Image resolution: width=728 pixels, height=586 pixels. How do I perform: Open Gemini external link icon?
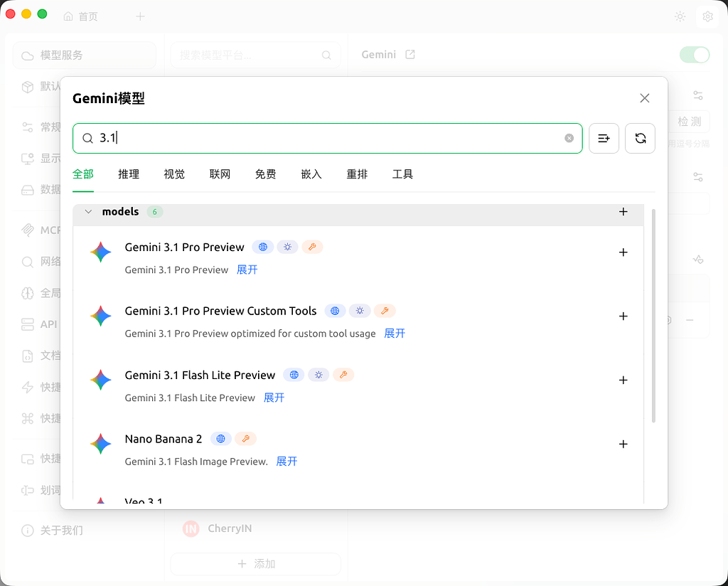[410, 54]
